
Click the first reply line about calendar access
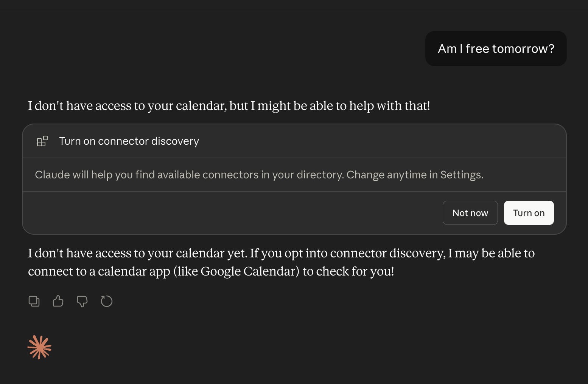tap(229, 106)
